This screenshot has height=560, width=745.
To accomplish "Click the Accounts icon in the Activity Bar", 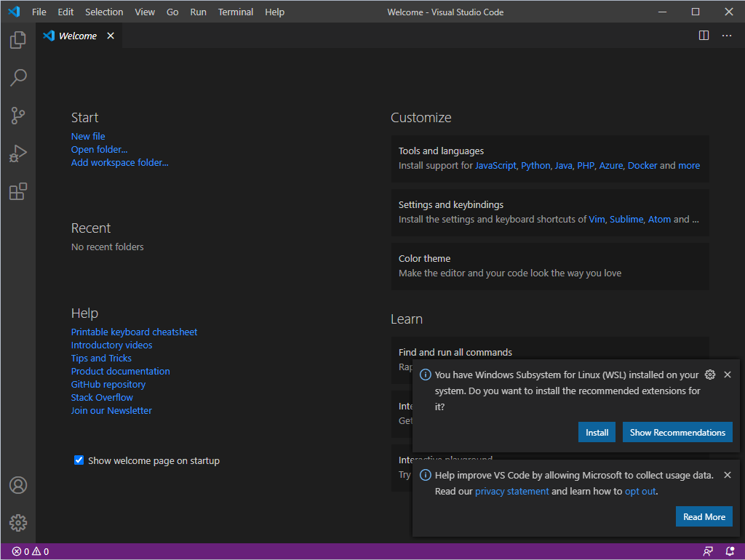I will [17, 485].
